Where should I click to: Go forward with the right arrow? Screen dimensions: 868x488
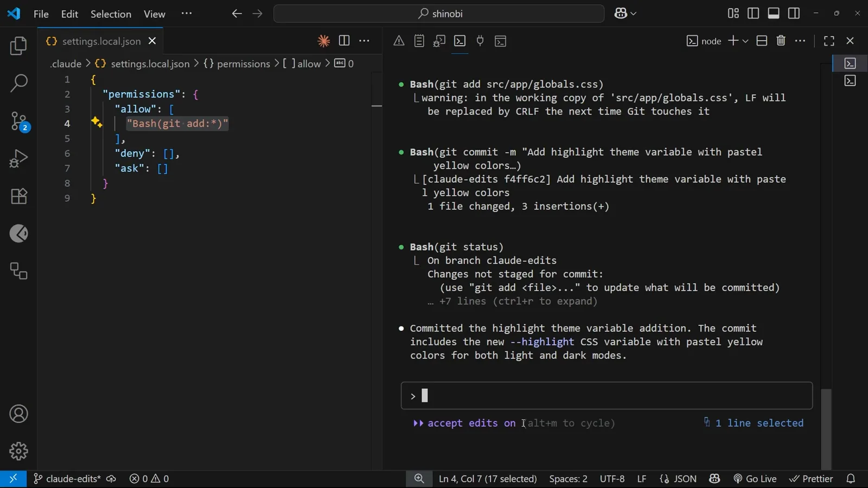click(258, 14)
